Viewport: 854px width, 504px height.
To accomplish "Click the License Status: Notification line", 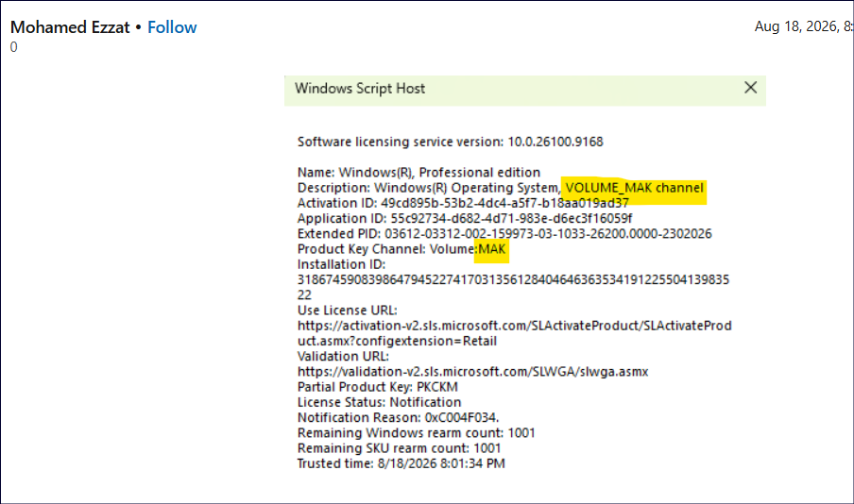I will [379, 402].
